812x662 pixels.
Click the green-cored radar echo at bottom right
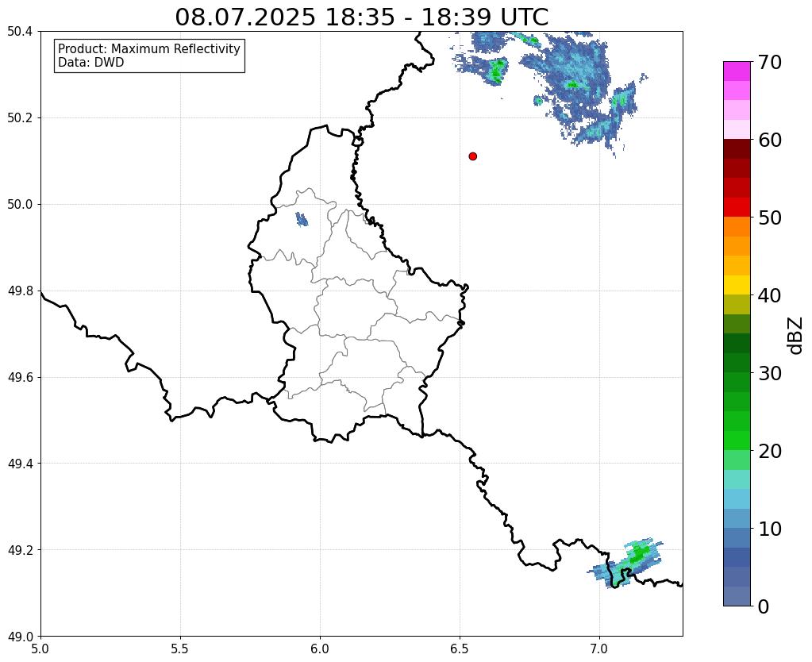click(625, 563)
